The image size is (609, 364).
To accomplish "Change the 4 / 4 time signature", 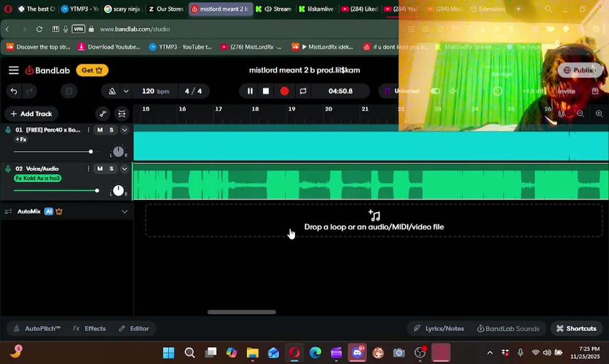I will (193, 91).
